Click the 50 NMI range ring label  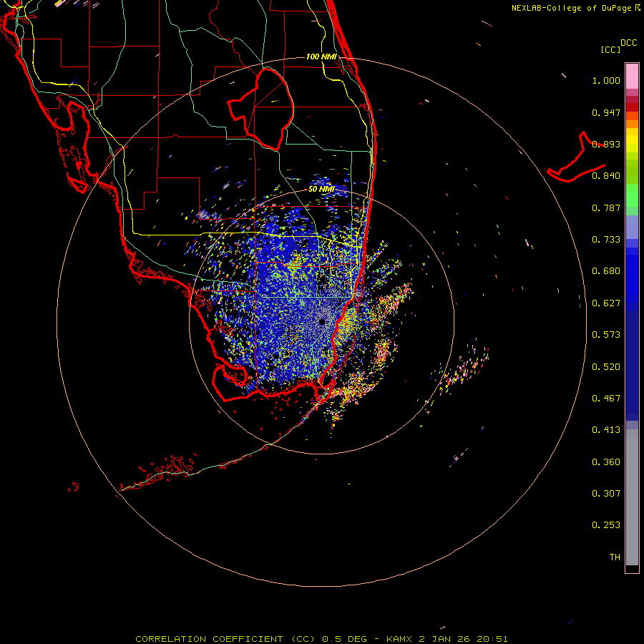(321, 189)
